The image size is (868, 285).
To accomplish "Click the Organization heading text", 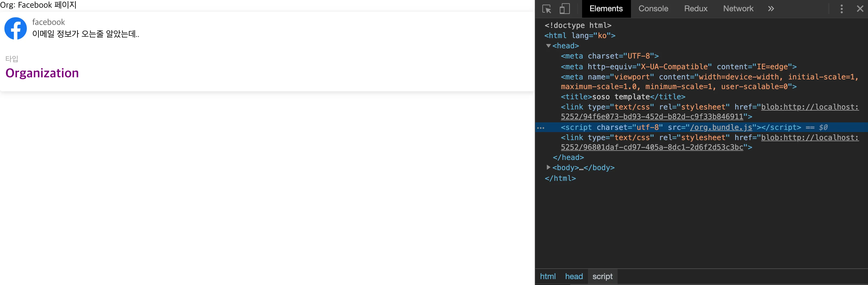I will 42,73.
